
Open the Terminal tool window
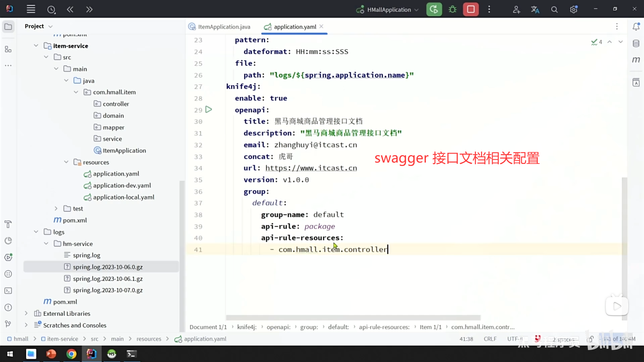pyautogui.click(x=8, y=291)
